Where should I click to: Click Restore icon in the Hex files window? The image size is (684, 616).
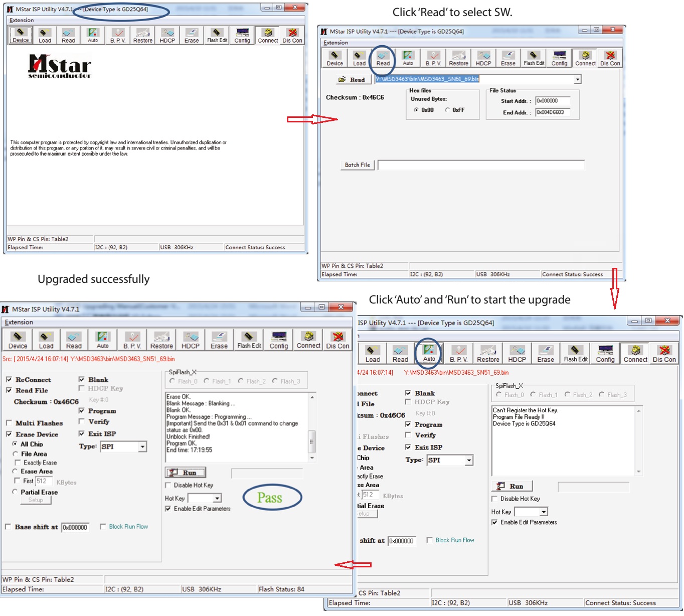coord(458,58)
